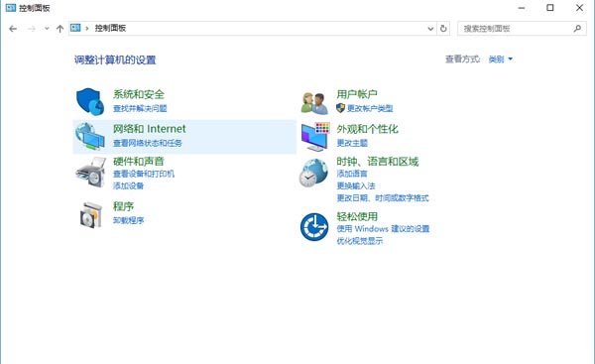Maximize the Control Panel window
595x364 pixels.
(549, 8)
